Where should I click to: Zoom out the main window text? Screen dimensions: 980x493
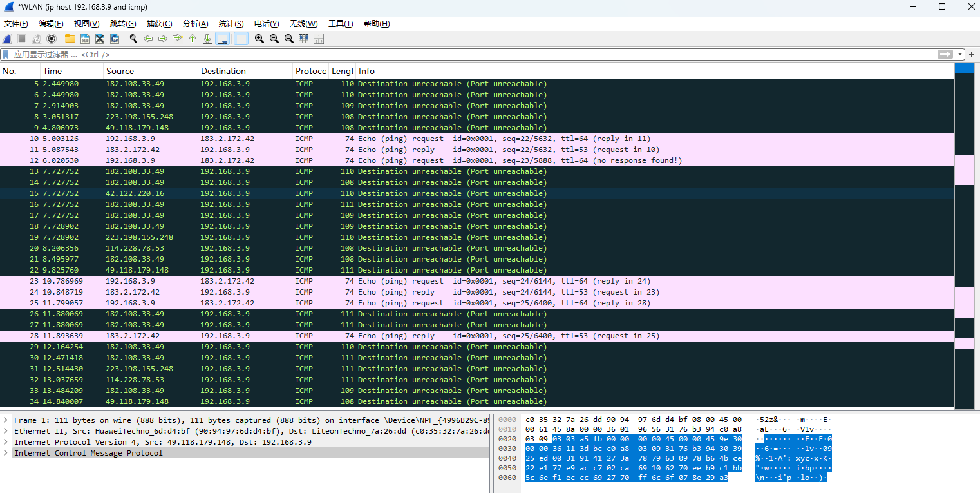coord(274,39)
